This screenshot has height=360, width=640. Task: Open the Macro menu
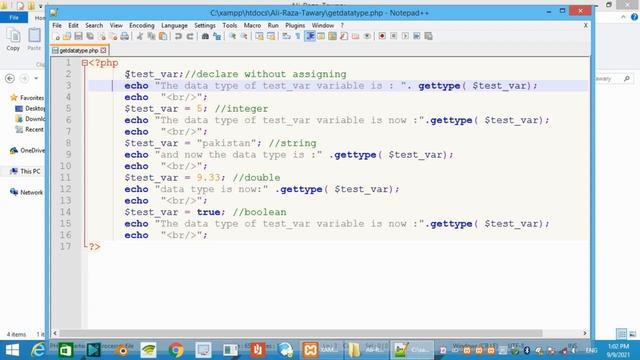click(x=252, y=25)
